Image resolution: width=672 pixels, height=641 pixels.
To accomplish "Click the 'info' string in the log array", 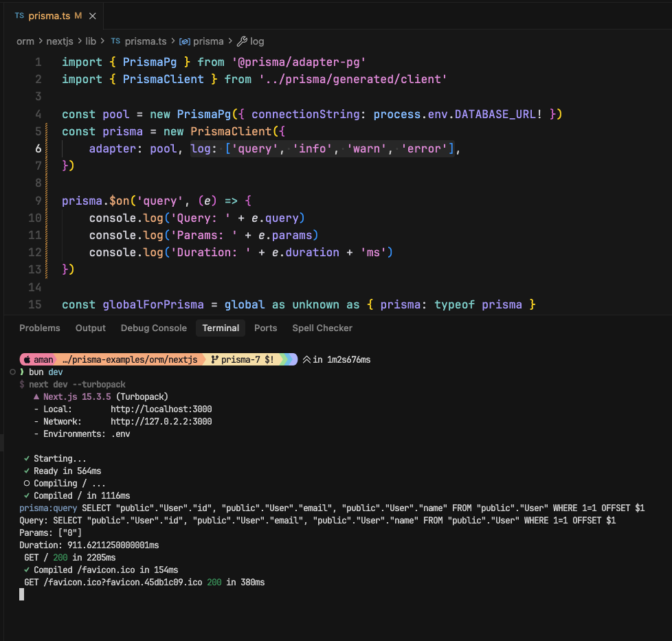I will [313, 148].
